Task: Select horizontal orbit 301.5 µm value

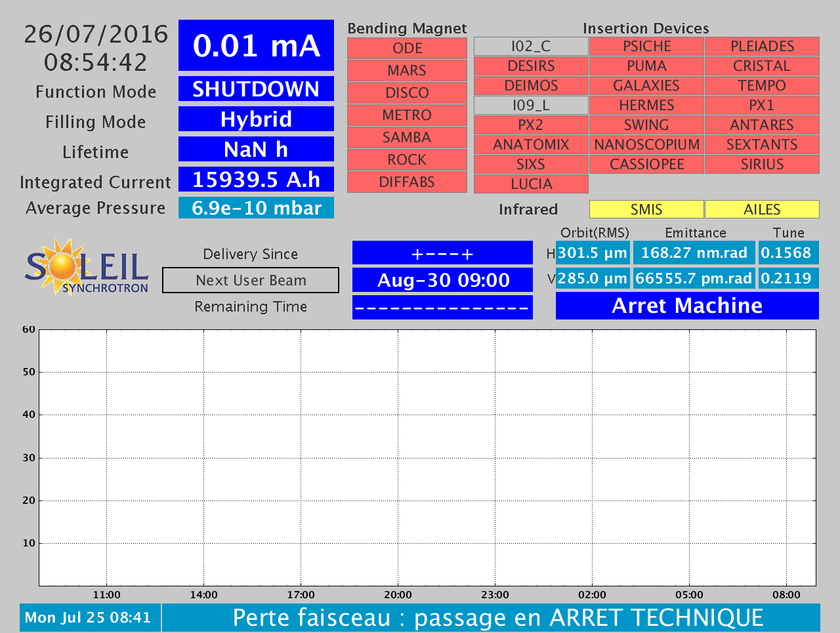Action: coord(593,253)
